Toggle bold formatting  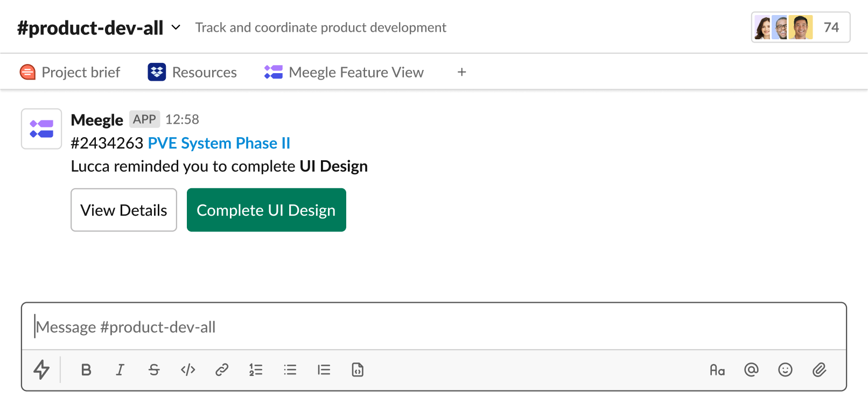(86, 370)
